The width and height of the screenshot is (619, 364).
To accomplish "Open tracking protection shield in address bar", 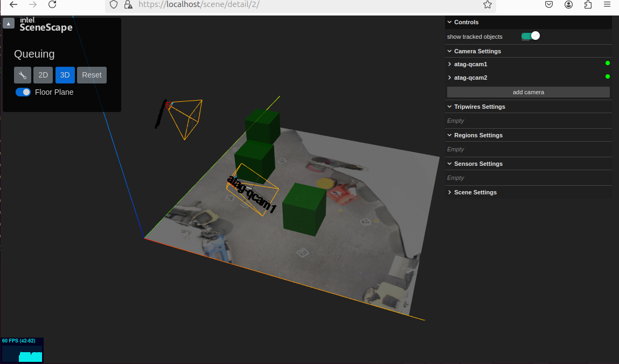I will [x=113, y=4].
